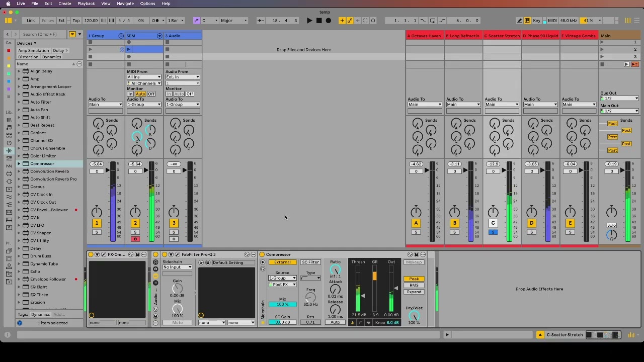Click the SC Gain 0.00 dB slider
644x362 pixels.
pos(282,322)
